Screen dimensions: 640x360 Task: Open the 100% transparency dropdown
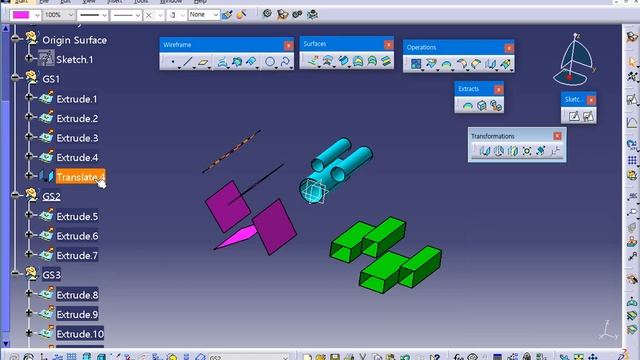[70, 15]
